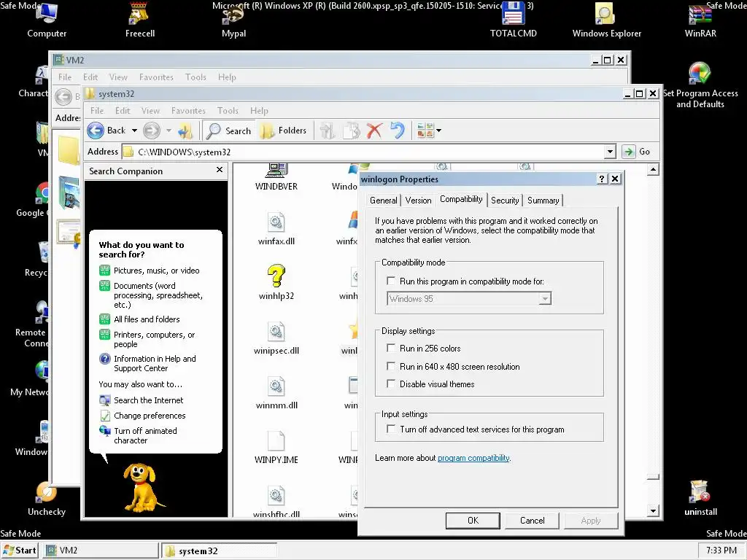Check Run in 640 x 480 resolution

click(x=391, y=366)
